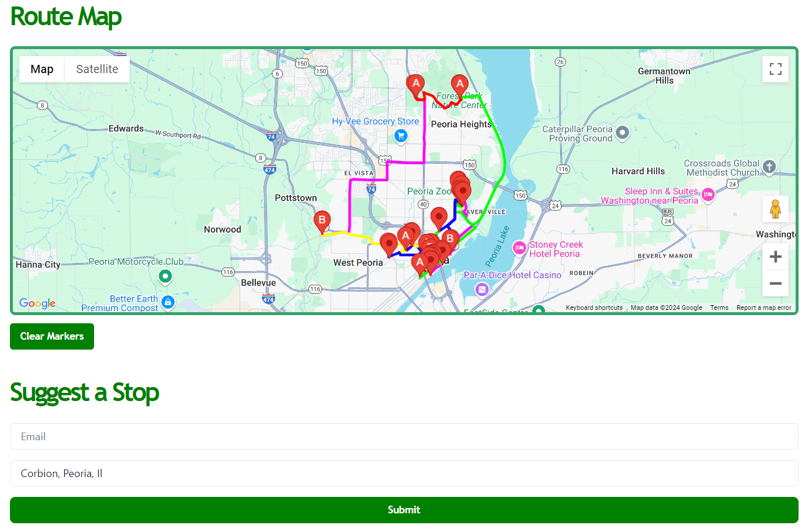Click Sleep Inn & Suites hotel pin
The height and width of the screenshot is (532, 812).
tap(708, 195)
